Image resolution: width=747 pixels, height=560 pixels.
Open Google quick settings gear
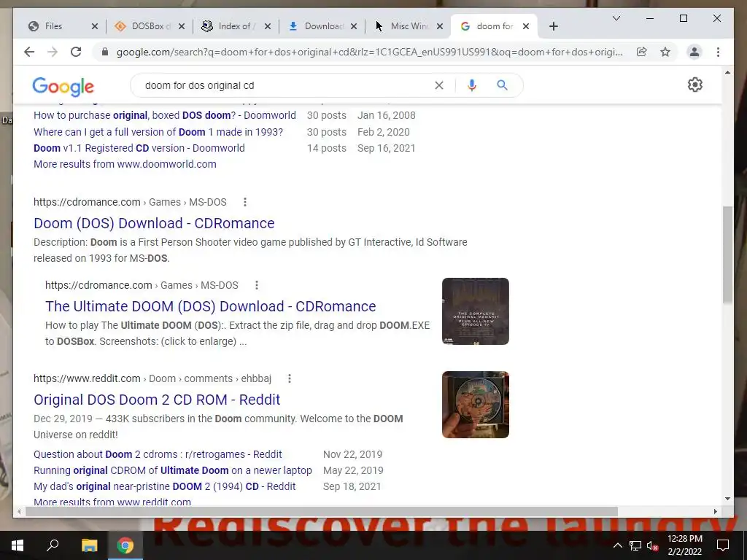(695, 85)
